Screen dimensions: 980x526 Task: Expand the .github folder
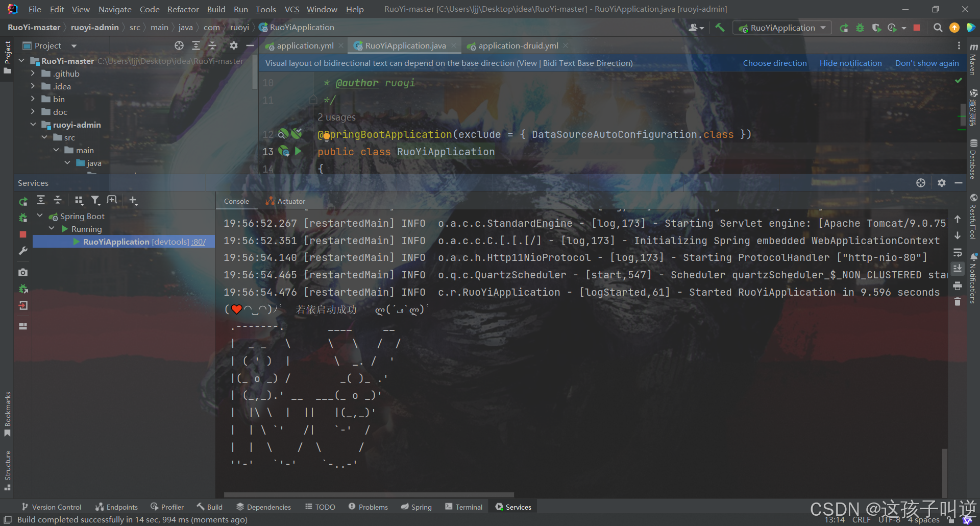[x=33, y=74]
